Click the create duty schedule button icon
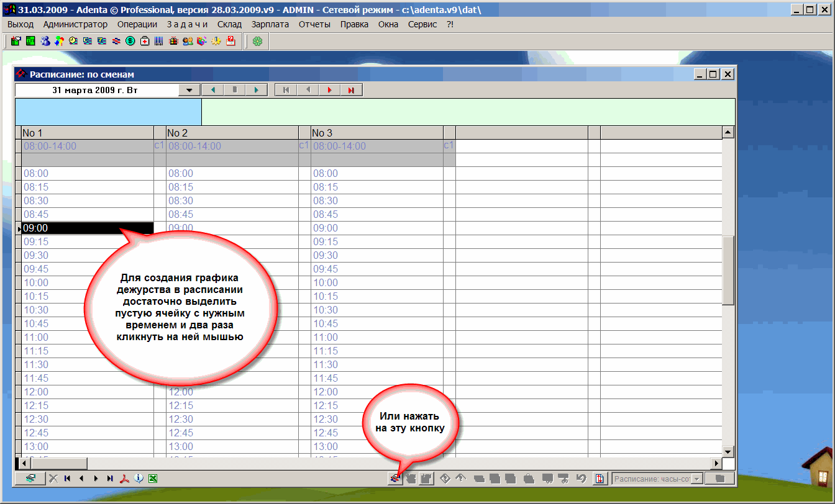 click(393, 479)
